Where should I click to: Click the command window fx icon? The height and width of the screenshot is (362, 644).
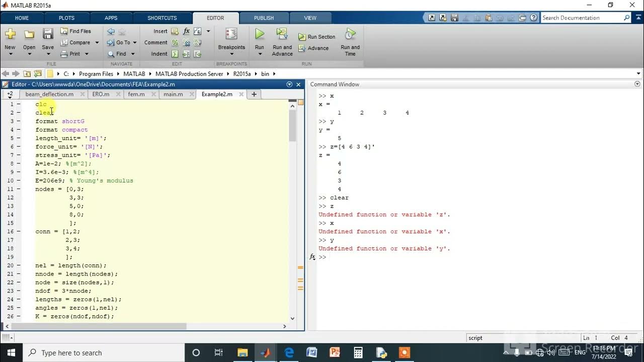point(312,257)
